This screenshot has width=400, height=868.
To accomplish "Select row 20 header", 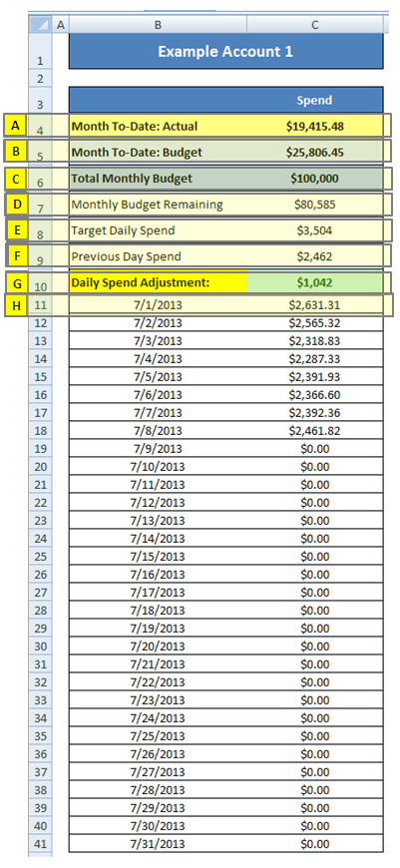I will click(x=40, y=467).
